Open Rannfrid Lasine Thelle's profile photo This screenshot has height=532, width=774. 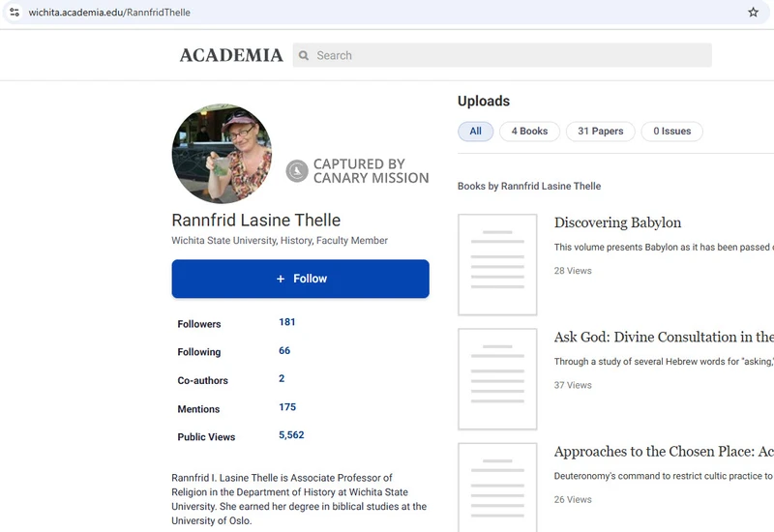click(x=222, y=154)
